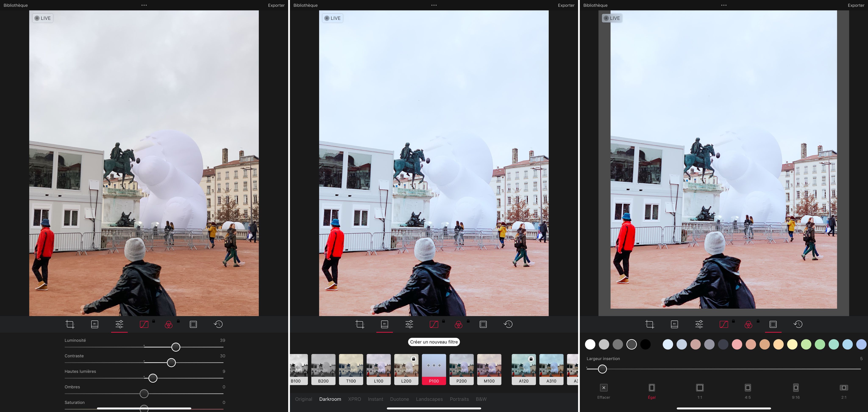Open the Adjustments sliders tool
The image size is (868, 412).
point(119,324)
